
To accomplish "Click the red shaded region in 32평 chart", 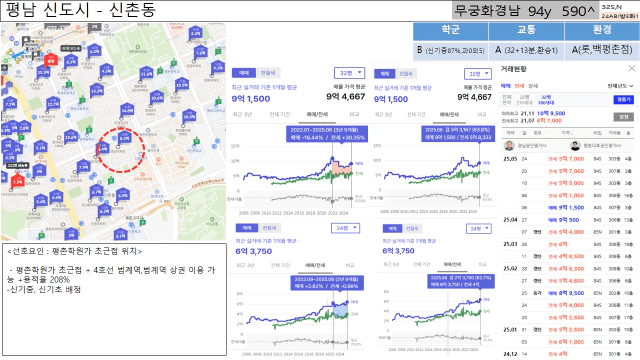I will 341,168.
